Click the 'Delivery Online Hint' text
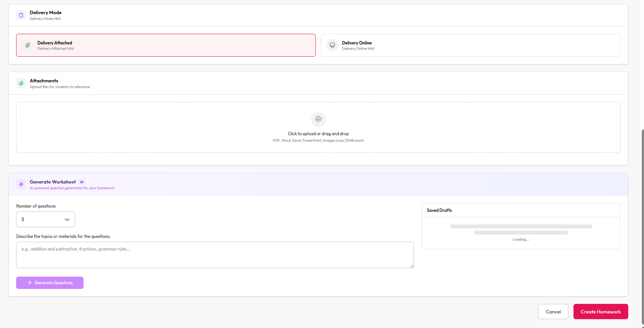The image size is (644, 328). click(x=358, y=49)
